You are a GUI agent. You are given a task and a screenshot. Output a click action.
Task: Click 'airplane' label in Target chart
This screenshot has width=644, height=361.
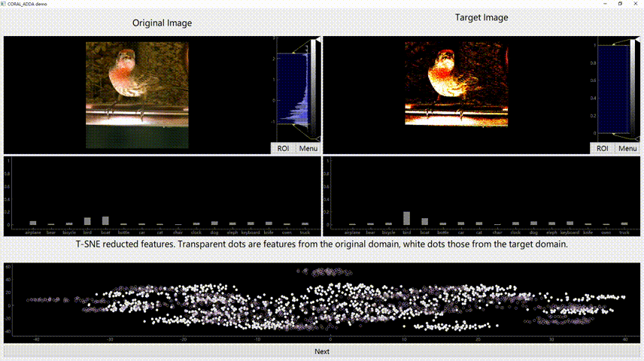point(352,232)
